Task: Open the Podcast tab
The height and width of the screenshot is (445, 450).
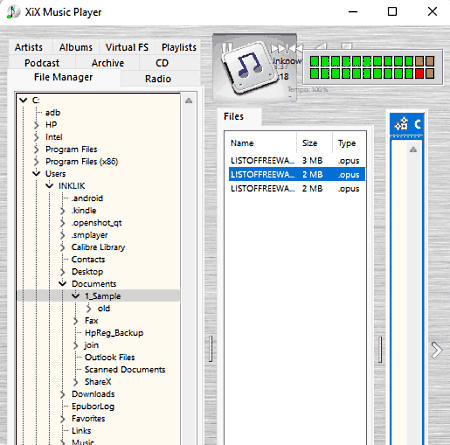Action: coord(42,63)
